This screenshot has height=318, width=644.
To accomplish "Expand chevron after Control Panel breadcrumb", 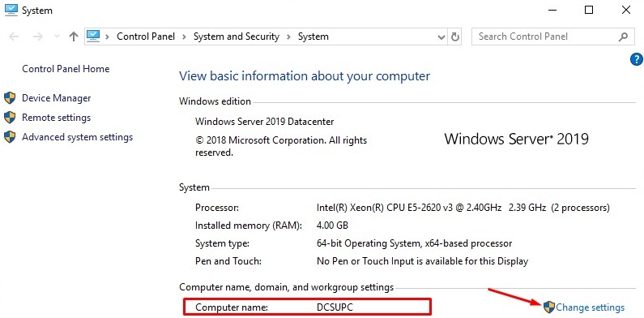I will 185,37.
